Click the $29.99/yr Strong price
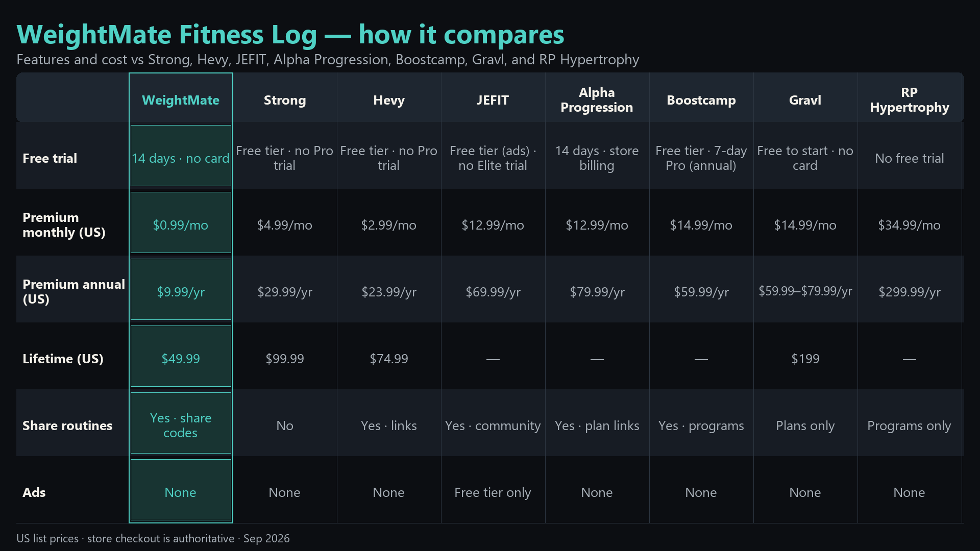 (x=285, y=292)
